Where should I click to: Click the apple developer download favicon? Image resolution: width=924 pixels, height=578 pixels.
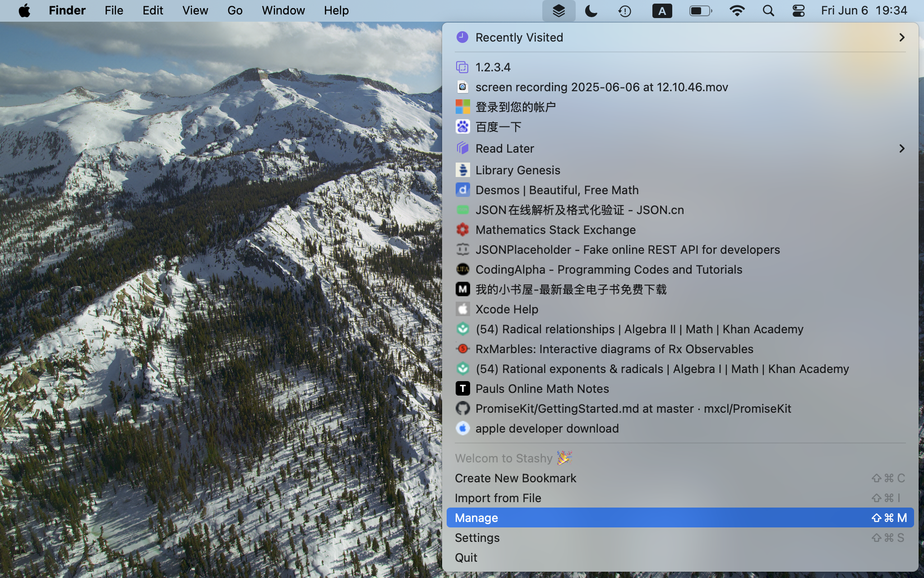click(x=462, y=428)
